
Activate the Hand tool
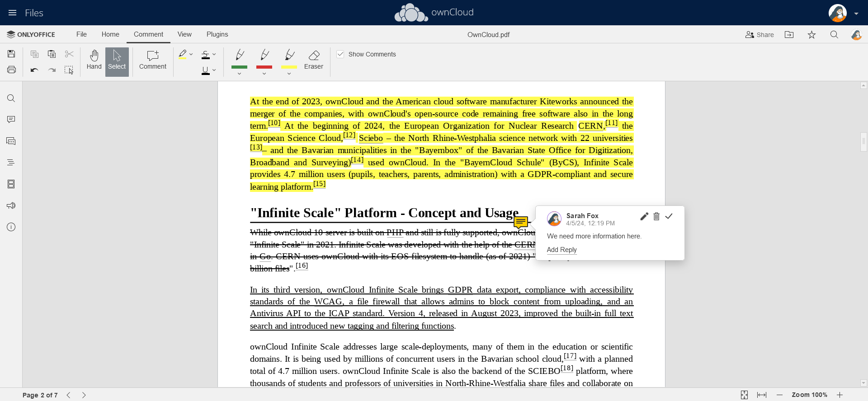(x=94, y=60)
